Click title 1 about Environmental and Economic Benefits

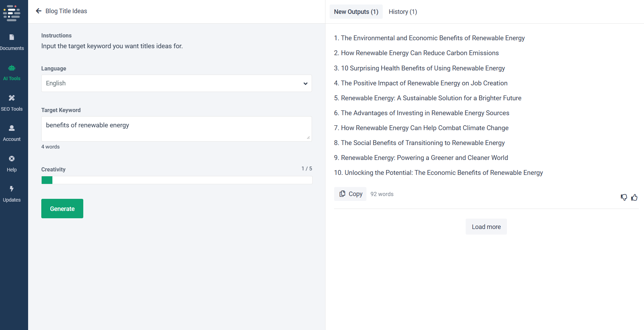tap(429, 38)
